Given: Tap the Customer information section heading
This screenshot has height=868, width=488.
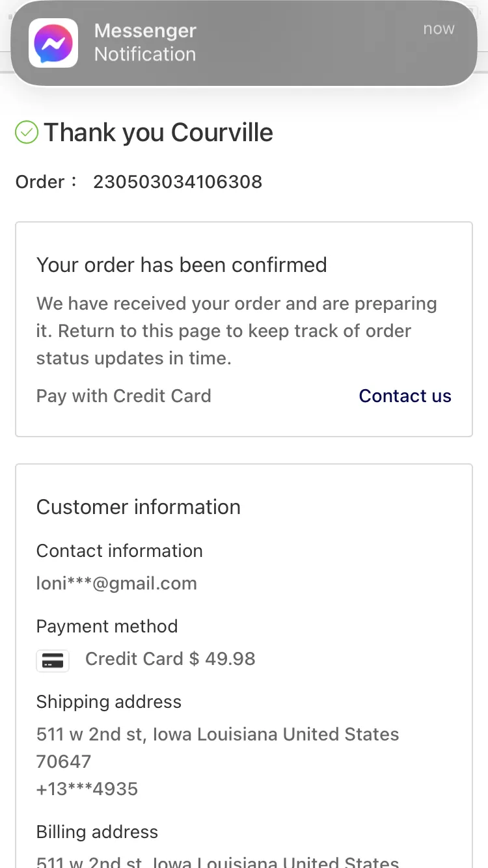Looking at the screenshot, I should 139,507.
